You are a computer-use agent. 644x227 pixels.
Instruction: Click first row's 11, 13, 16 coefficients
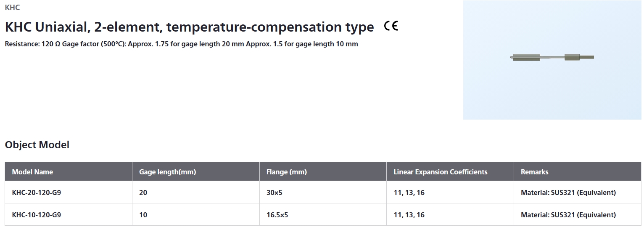[x=409, y=192]
